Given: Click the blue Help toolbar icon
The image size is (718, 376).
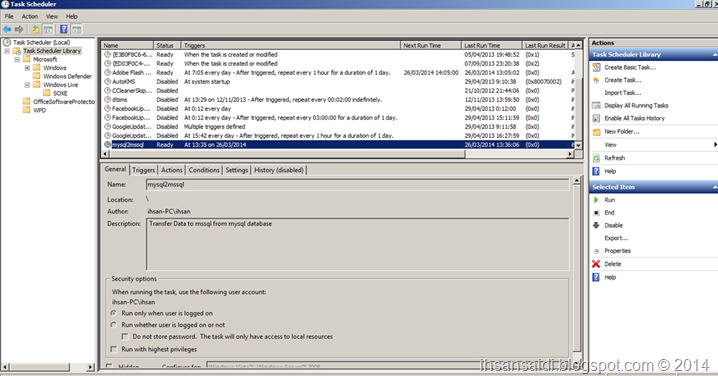Looking at the screenshot, I should click(64, 29).
